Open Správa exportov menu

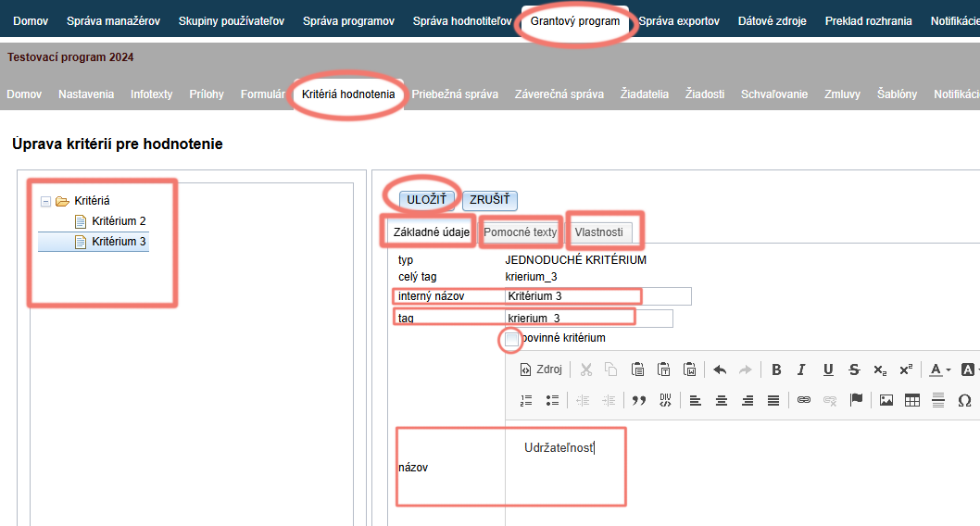679,21
